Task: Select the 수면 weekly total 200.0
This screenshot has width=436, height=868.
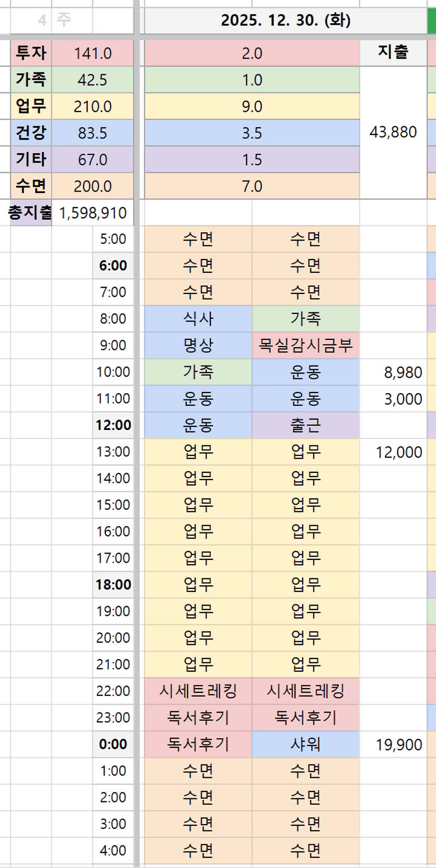Action: [x=93, y=186]
